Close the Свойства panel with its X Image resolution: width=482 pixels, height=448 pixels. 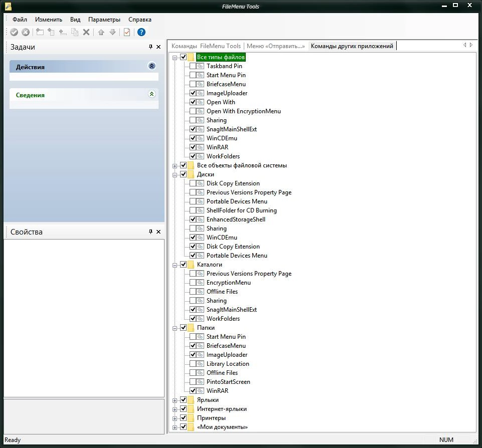pos(158,232)
